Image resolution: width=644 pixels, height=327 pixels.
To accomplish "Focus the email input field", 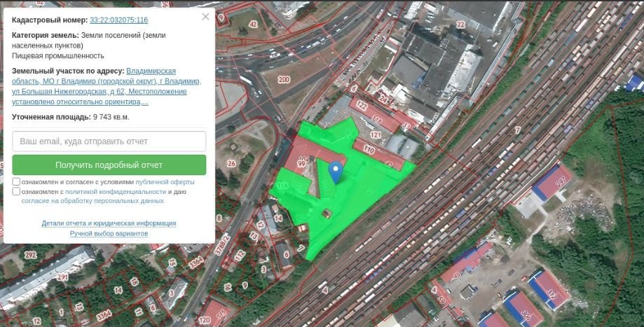I will point(109,141).
